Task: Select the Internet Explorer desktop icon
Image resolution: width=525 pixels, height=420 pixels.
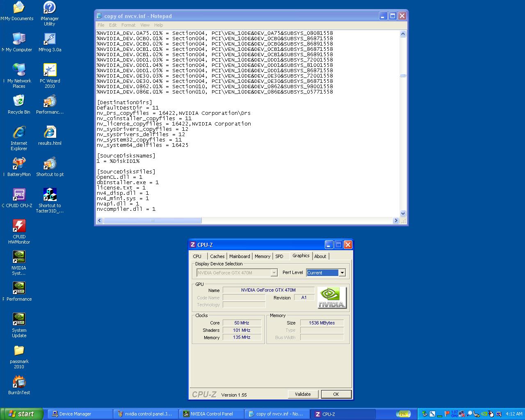Action: point(19,138)
